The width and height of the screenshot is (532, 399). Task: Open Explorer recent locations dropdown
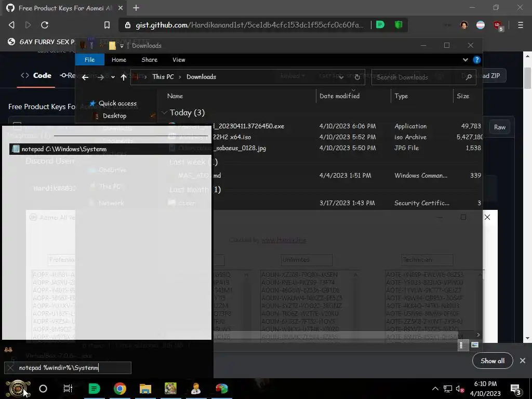(113, 77)
